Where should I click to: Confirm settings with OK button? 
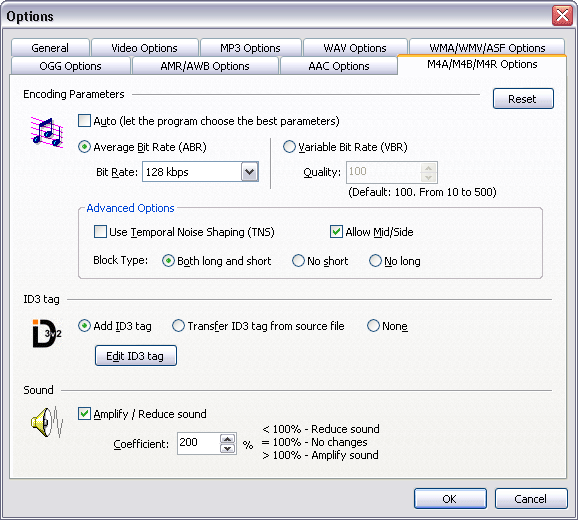click(x=450, y=499)
